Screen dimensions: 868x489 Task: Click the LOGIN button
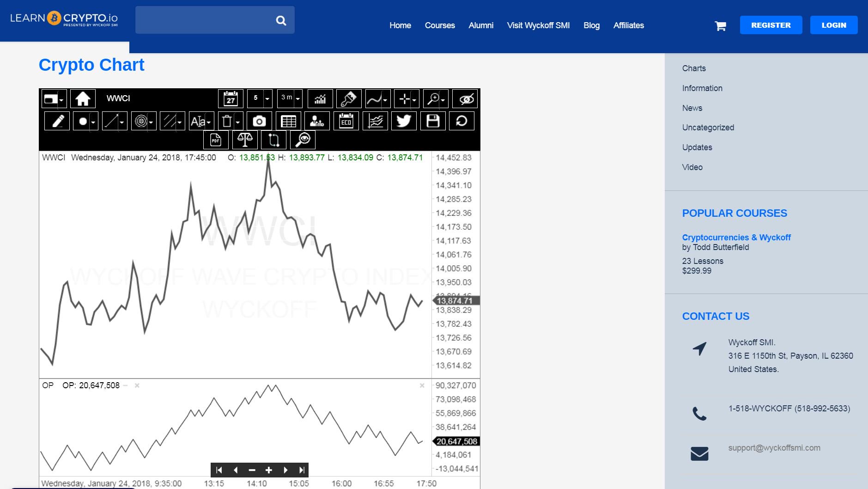pos(833,25)
